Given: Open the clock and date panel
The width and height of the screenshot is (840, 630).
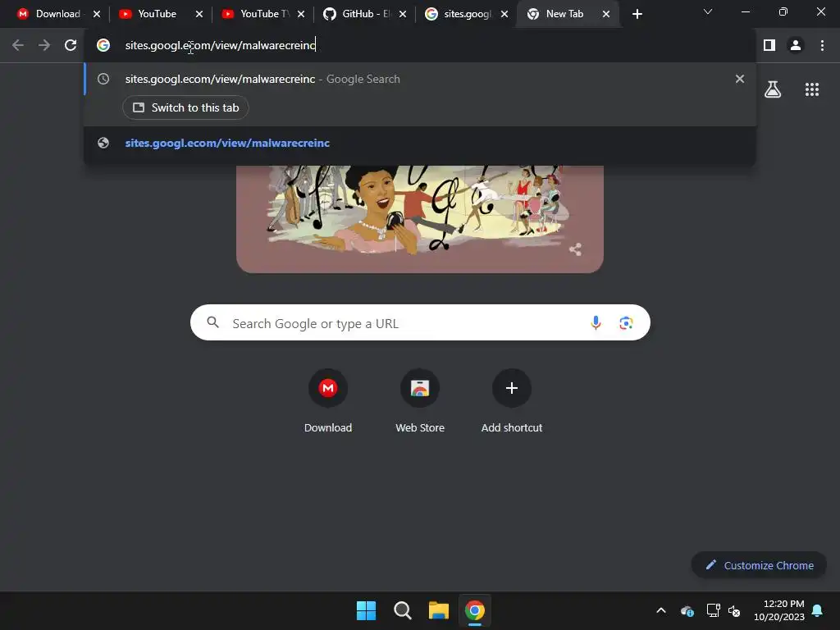Looking at the screenshot, I should [x=779, y=610].
